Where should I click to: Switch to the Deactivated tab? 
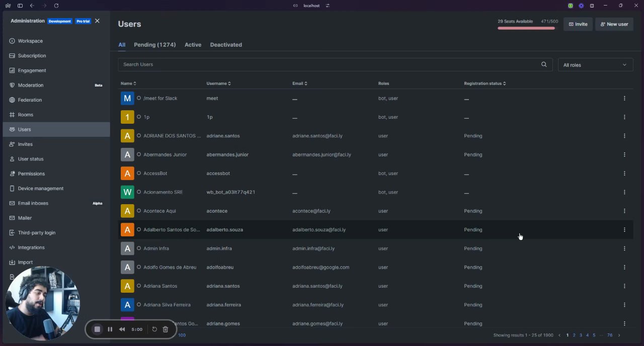tap(226, 45)
